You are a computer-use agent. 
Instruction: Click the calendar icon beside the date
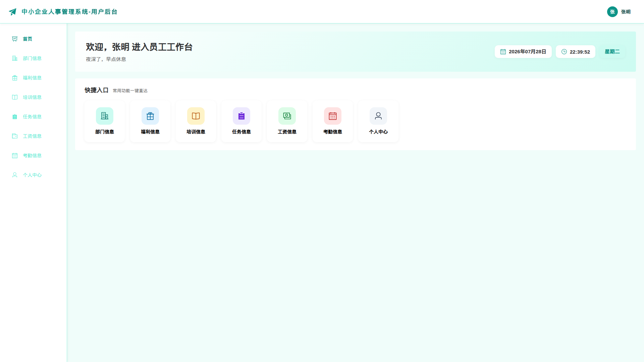click(503, 52)
